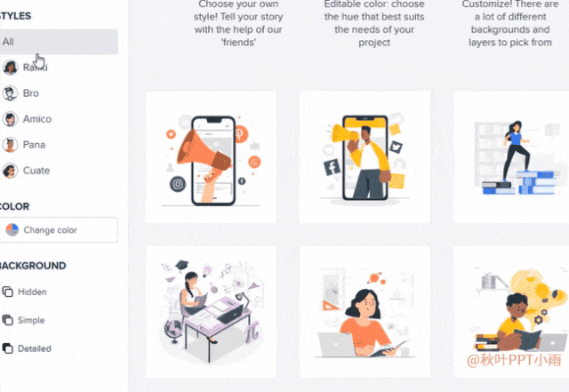Open the purple study desk illustration
Screen dimensions: 569x392
[x=211, y=311]
